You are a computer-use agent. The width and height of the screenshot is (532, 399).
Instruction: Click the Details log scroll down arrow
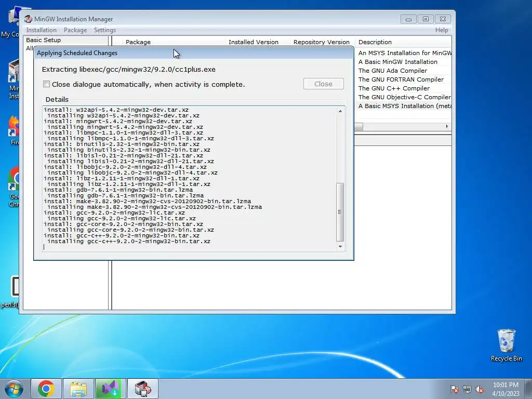pyautogui.click(x=340, y=247)
